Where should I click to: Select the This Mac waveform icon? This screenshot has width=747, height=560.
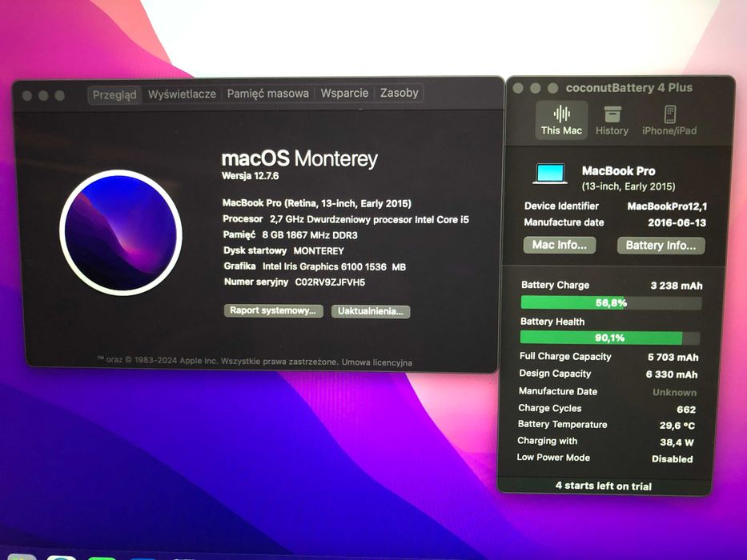coord(562,114)
